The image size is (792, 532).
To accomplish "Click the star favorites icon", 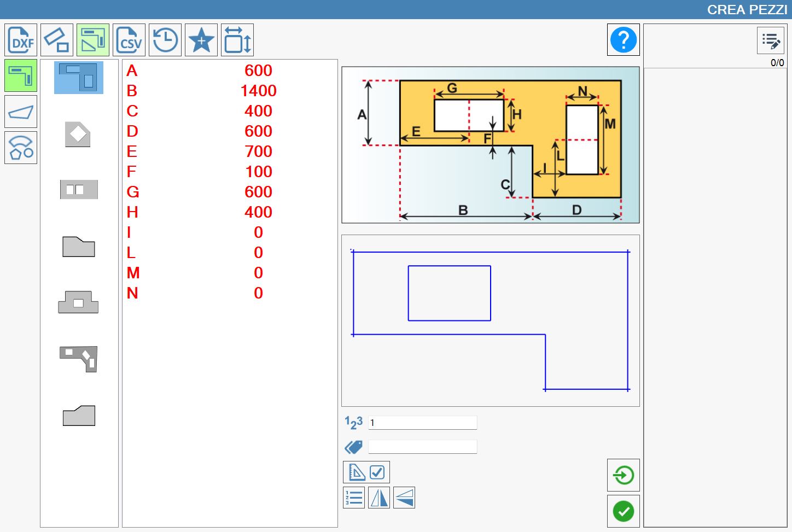I will (201, 40).
